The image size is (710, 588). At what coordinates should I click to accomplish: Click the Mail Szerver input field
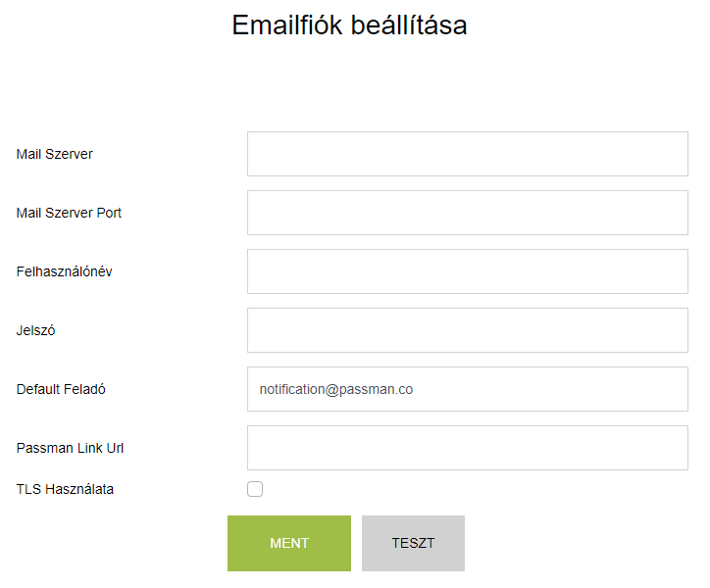[467, 154]
